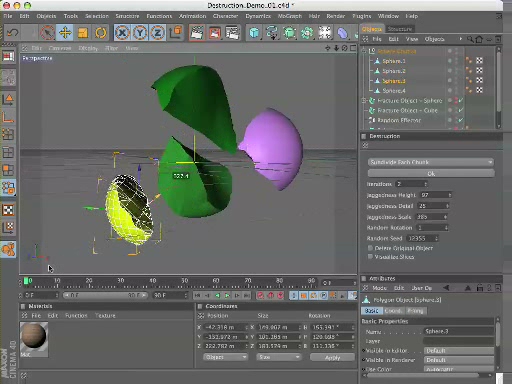Click Play Forward in timeline controls

[227, 295]
